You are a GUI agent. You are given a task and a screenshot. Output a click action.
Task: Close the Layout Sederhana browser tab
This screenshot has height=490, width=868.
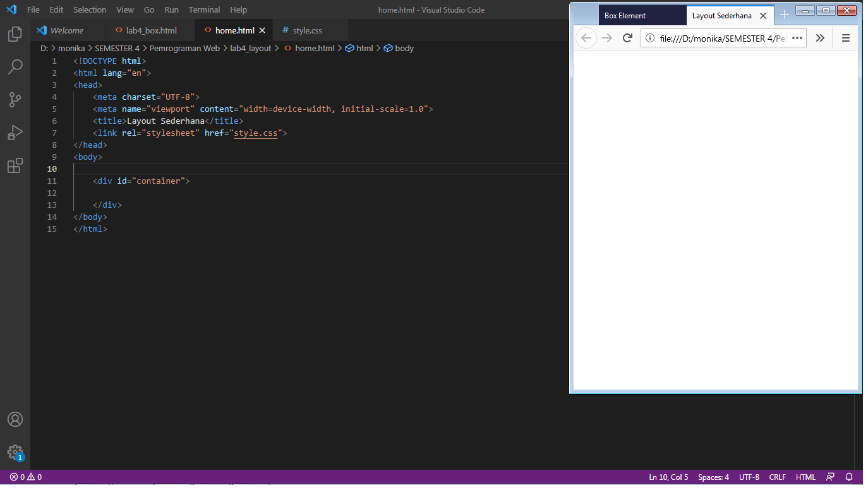pyautogui.click(x=763, y=16)
